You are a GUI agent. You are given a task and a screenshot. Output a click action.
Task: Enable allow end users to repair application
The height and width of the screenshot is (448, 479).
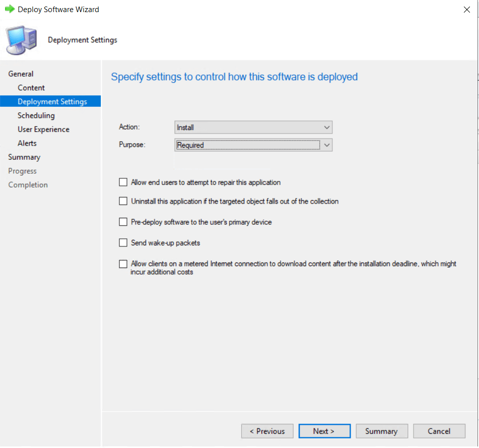[123, 182]
